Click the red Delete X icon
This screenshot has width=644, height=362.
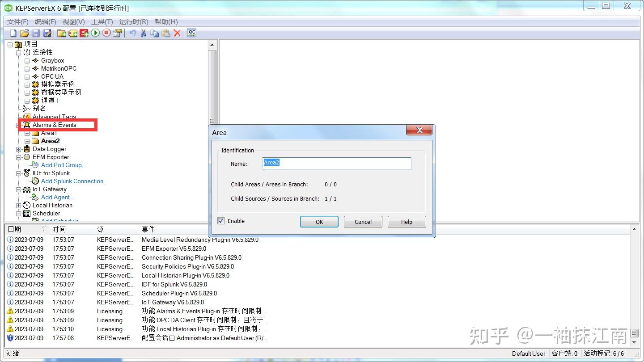click(177, 33)
